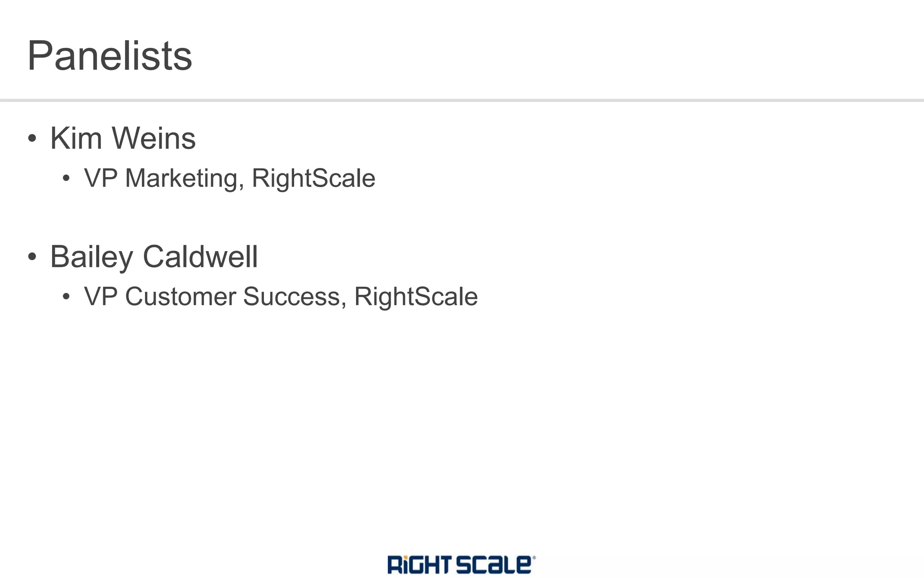Click the RightScale logo at slide bottom
Image resolution: width=924 pixels, height=578 pixels.
tap(460, 564)
